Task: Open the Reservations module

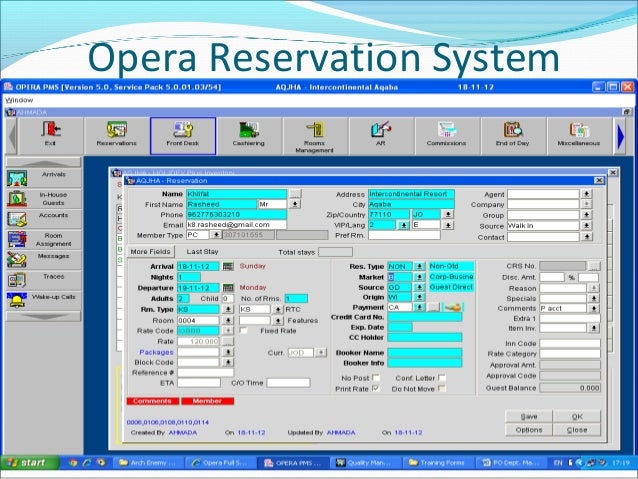Action: (x=116, y=136)
